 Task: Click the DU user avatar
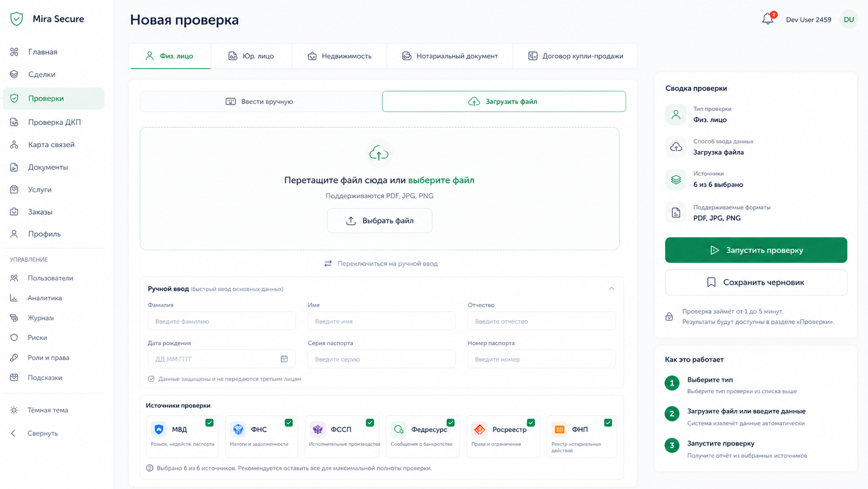849,20
